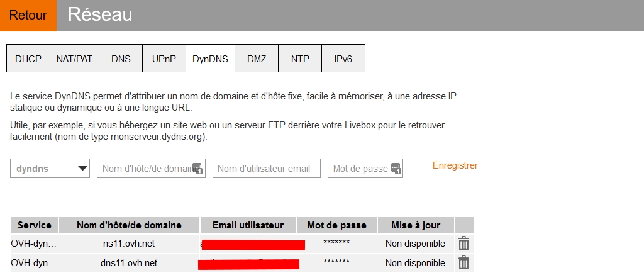Click the orange Retour button

pos(28,15)
